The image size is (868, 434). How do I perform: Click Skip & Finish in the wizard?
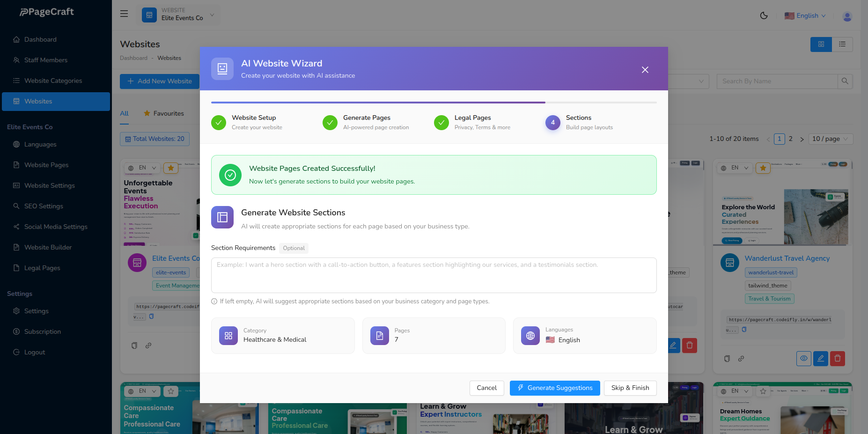630,388
